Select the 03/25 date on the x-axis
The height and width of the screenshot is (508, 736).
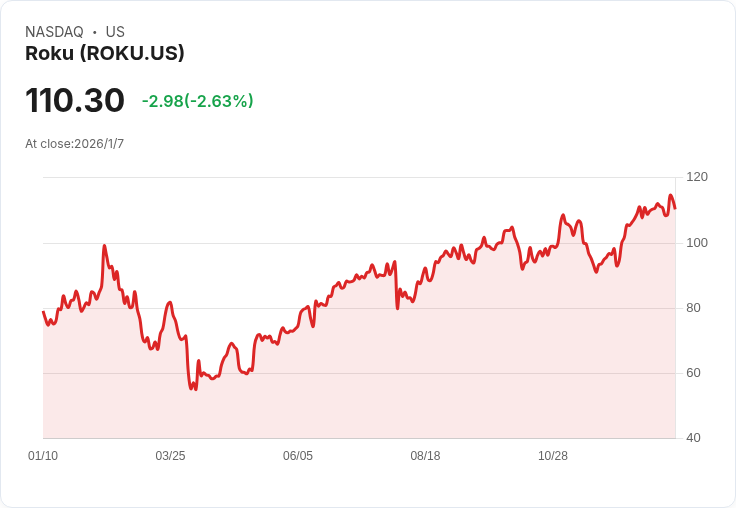click(170, 456)
